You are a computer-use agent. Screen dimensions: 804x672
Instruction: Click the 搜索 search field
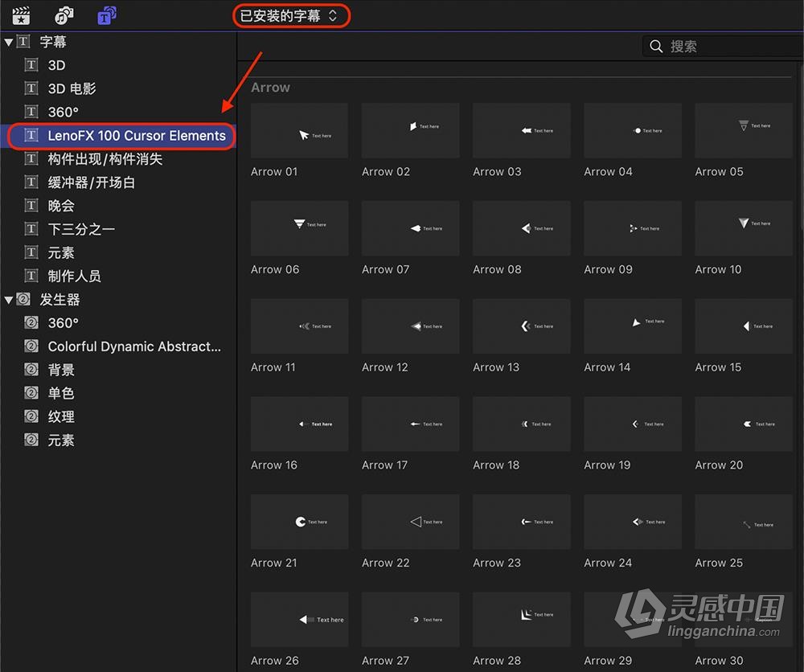click(723, 47)
